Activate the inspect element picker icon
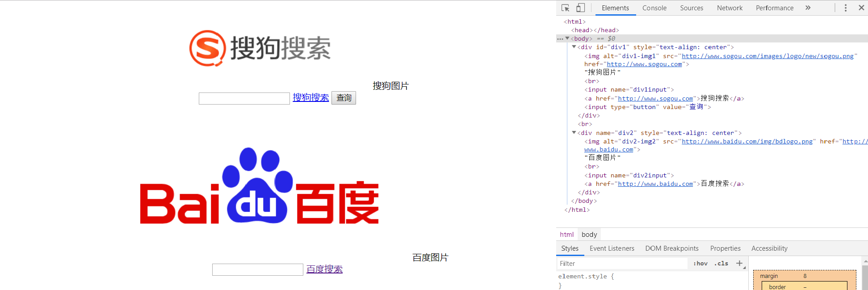 point(566,8)
